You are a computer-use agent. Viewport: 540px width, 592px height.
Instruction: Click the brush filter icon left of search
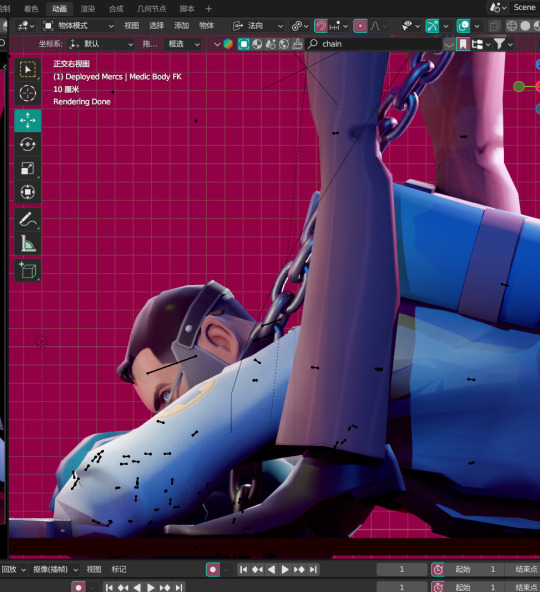[298, 44]
